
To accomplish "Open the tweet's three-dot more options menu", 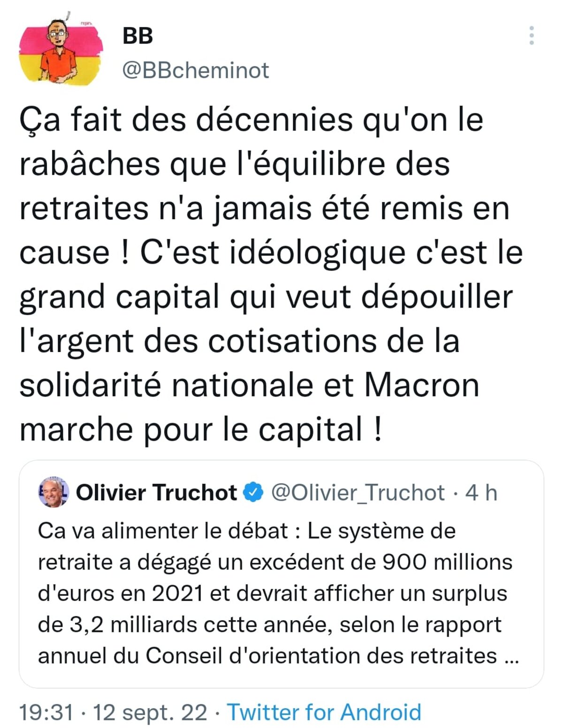I will (531, 36).
